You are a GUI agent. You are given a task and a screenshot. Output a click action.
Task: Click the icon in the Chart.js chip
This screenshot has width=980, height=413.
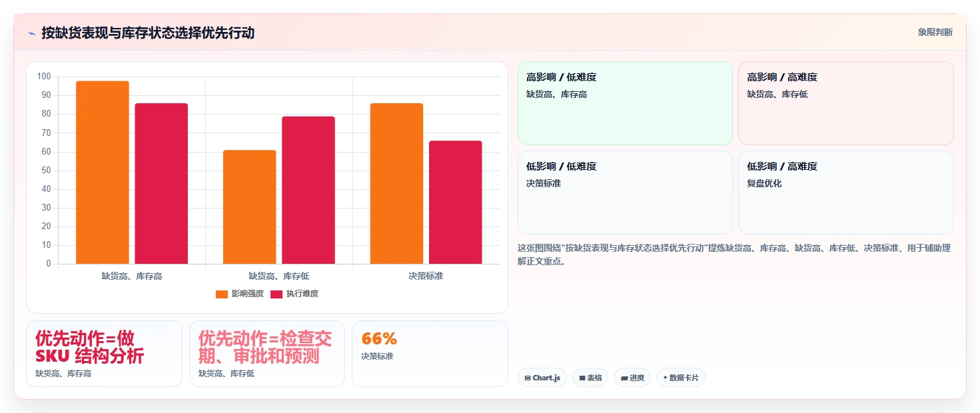click(528, 378)
